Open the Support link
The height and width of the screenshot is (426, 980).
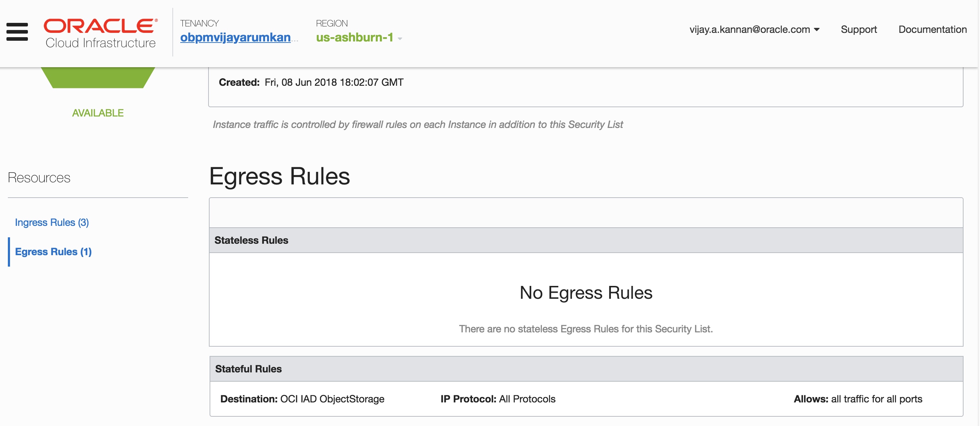(858, 29)
